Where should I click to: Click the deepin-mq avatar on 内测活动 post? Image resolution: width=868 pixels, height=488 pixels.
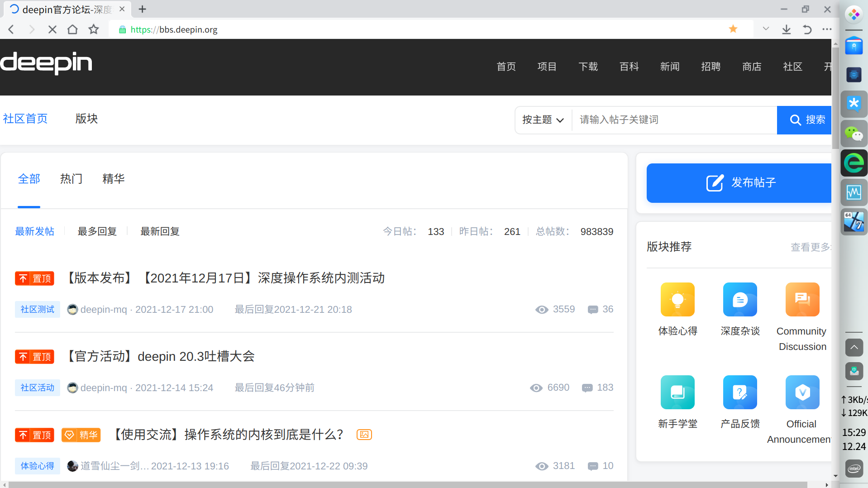[72, 310]
